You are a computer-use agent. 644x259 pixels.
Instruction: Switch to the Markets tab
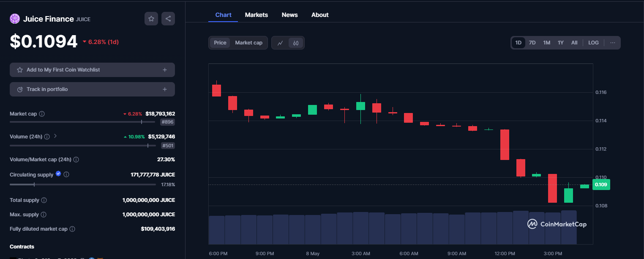pos(256,15)
